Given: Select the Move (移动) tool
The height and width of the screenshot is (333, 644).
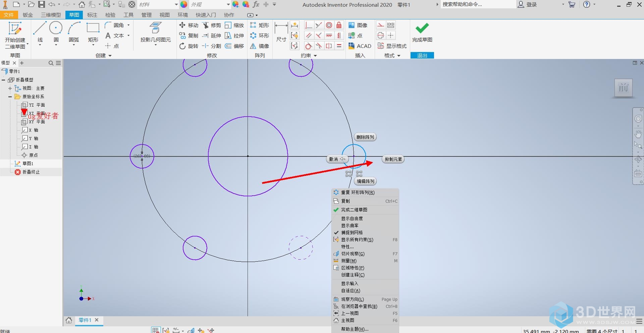Looking at the screenshot, I should [x=189, y=25].
